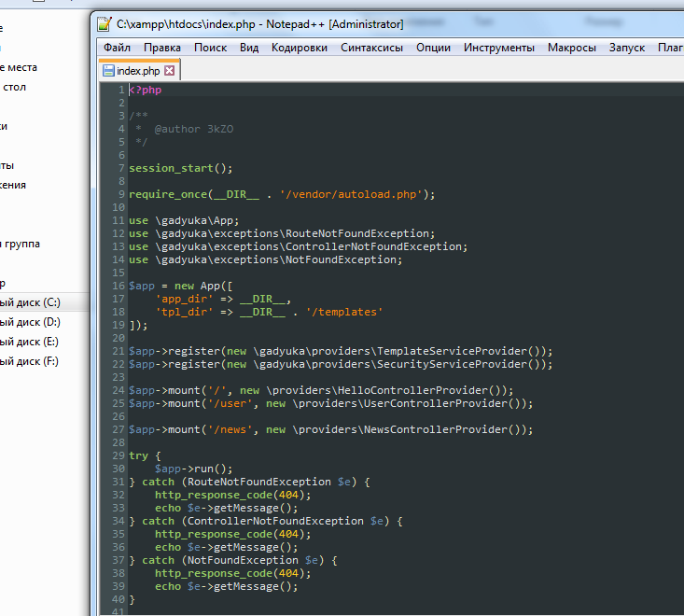Viewport: 684px width, 616px height.
Task: Open the Опции menu
Action: point(433,48)
